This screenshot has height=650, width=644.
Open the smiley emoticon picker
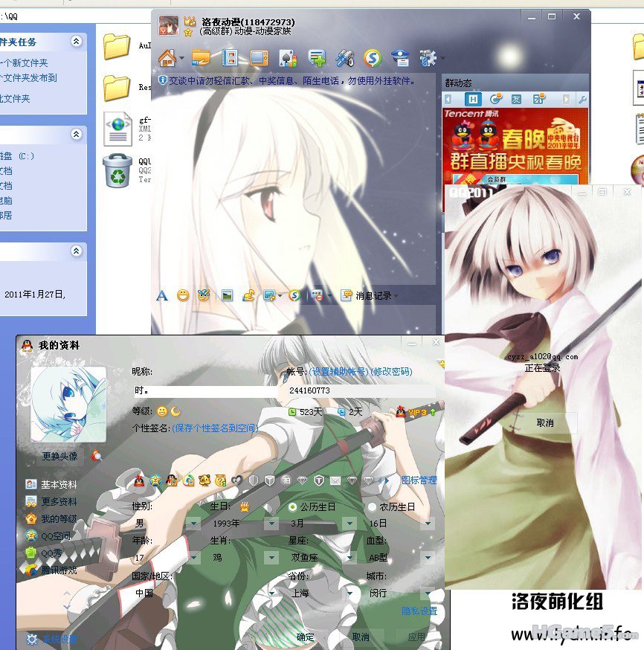point(183,295)
